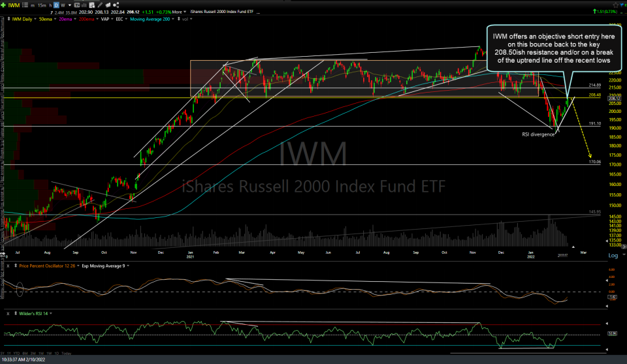This screenshot has width=627, height=364.
Task: Click the blue flag icon at top right
Action: (622, 5)
